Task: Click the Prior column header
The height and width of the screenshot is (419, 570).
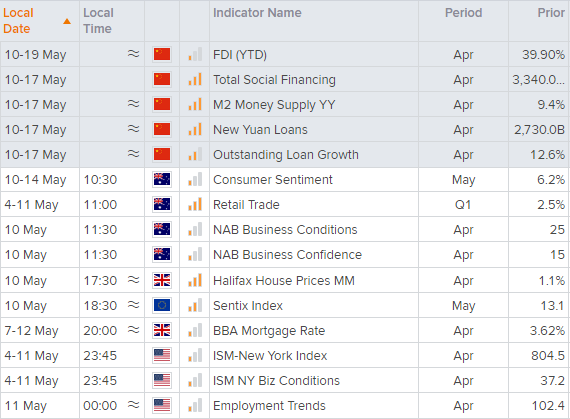Action: [551, 13]
